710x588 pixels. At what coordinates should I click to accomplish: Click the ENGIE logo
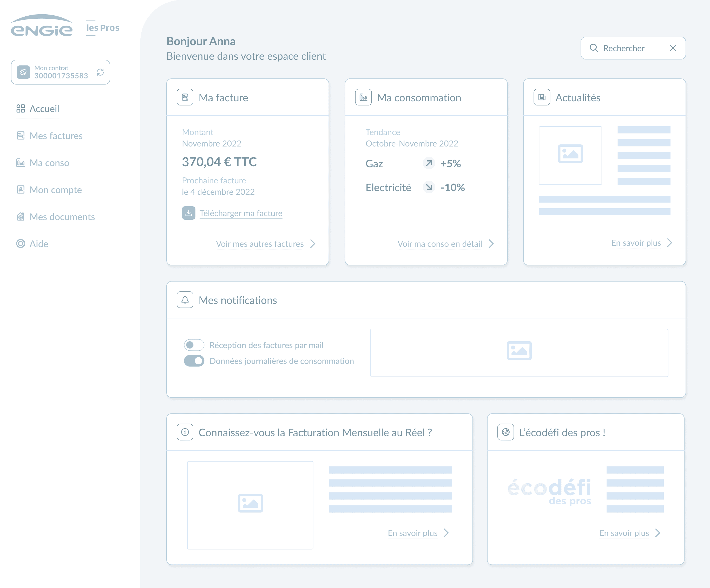tap(42, 26)
